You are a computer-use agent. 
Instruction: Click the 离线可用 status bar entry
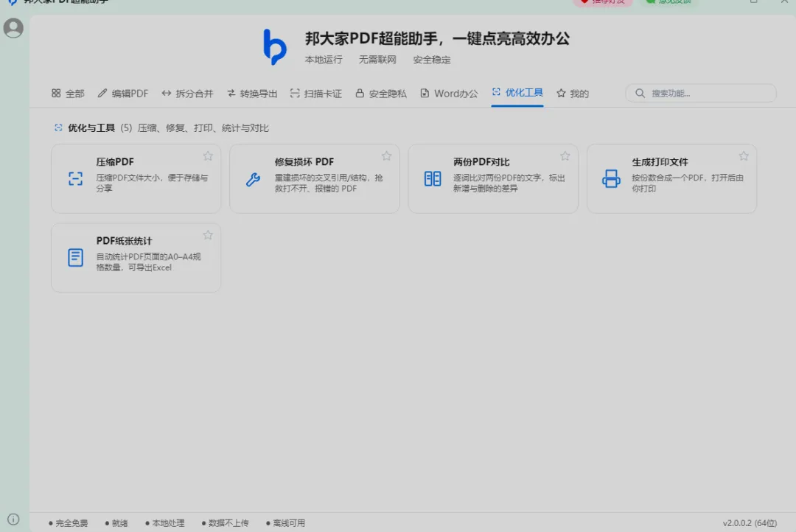point(285,523)
